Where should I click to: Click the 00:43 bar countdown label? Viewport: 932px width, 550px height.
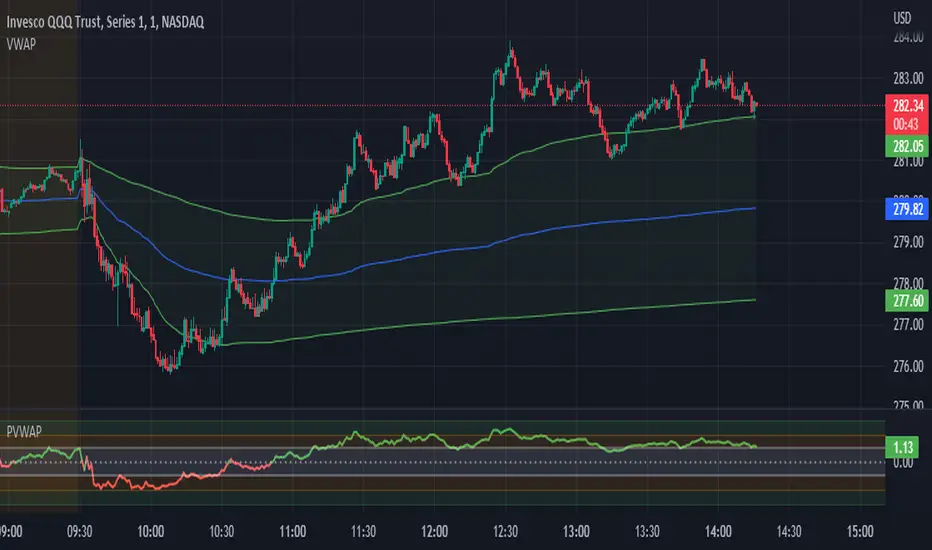pyautogui.click(x=907, y=124)
